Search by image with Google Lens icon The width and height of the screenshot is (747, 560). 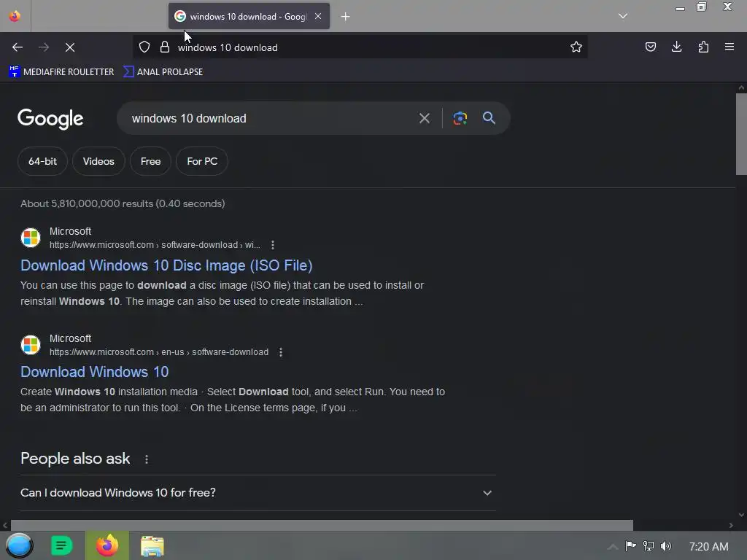[460, 118]
